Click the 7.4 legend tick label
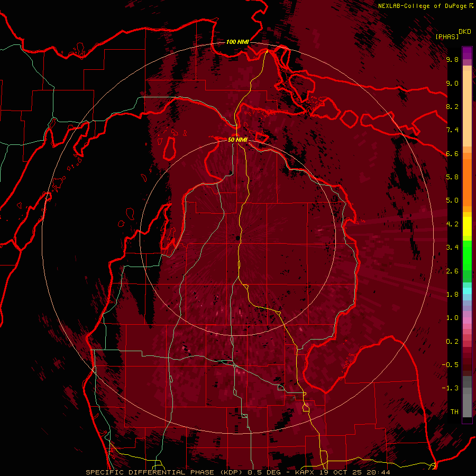The width and height of the screenshot is (476, 476). [x=452, y=130]
